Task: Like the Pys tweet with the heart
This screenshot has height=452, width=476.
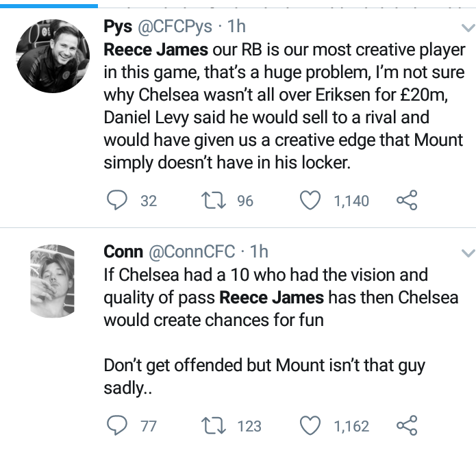Action: 312,200
